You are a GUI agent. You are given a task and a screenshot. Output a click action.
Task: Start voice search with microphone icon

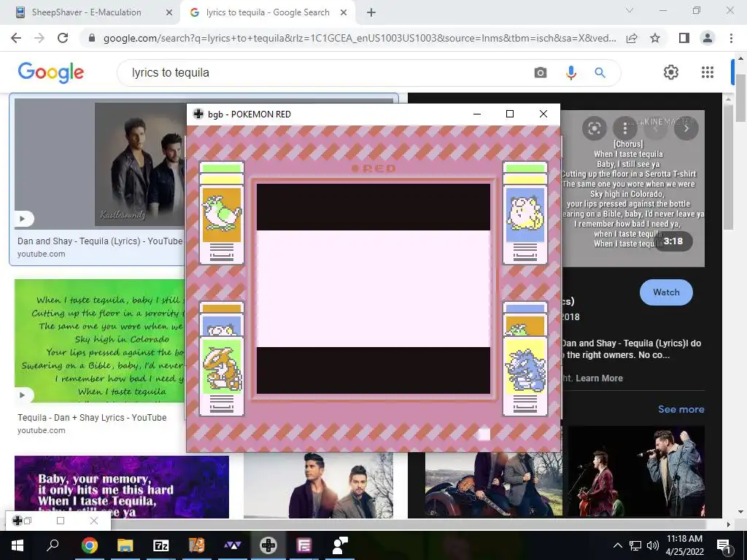570,73
